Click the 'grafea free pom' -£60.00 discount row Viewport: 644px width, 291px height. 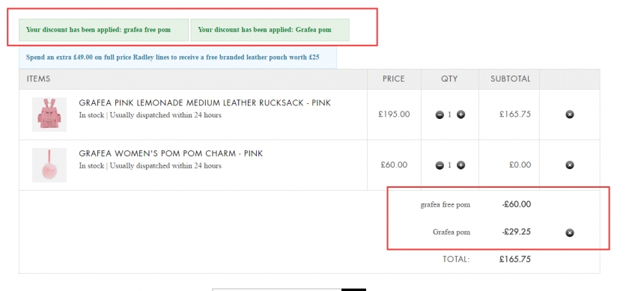[x=476, y=204]
